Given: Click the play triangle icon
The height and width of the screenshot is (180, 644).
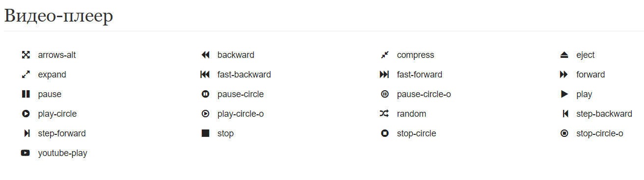Looking at the screenshot, I should (564, 94).
